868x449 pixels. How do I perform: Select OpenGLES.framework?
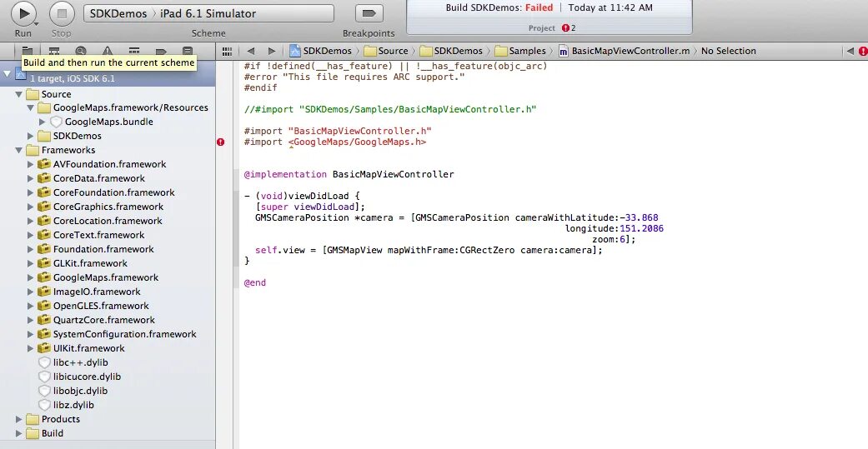click(x=101, y=306)
